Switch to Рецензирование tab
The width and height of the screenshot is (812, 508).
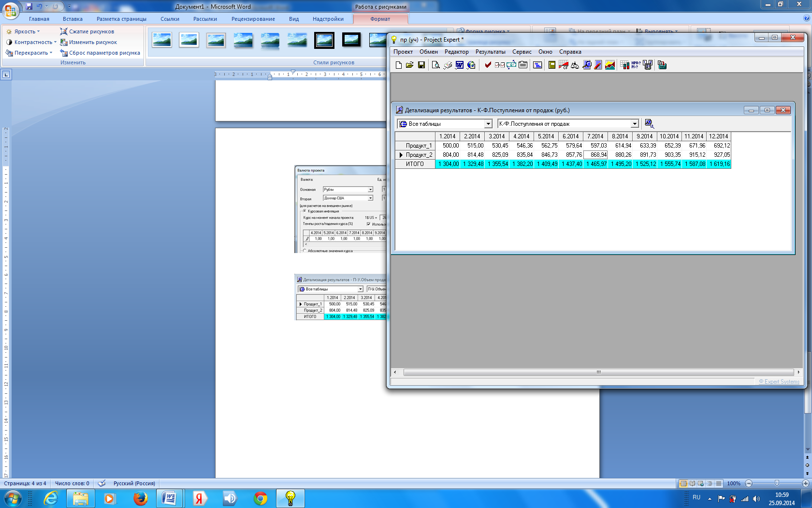253,19
